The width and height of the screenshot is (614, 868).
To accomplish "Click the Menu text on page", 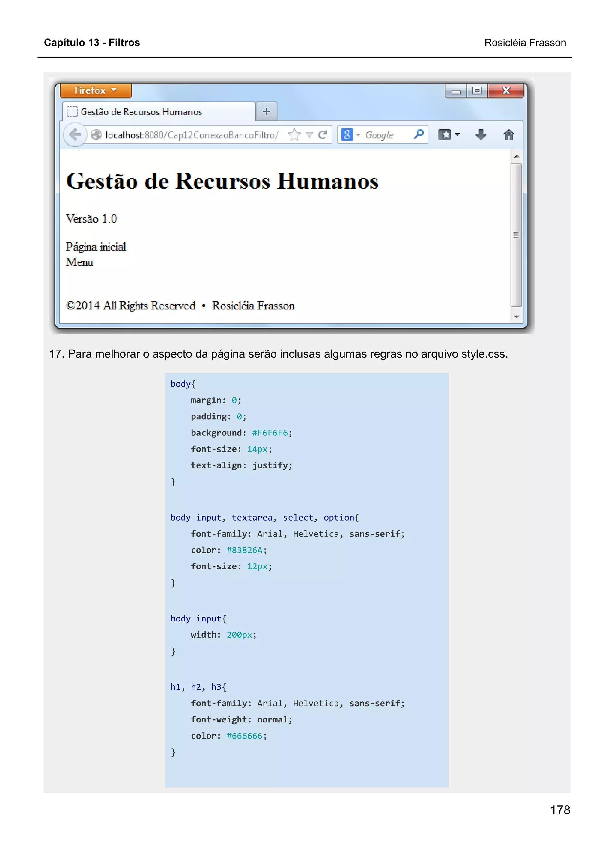I will point(79,262).
